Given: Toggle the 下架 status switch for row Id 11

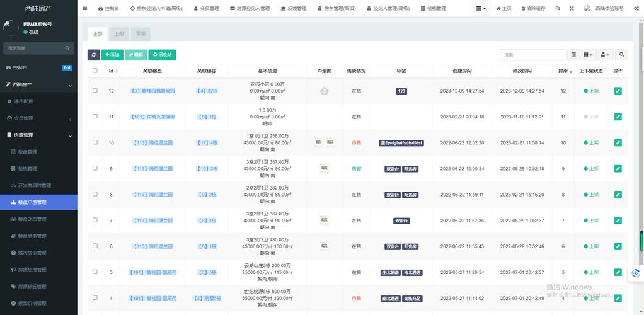Looking at the screenshot, I should coord(591,117).
